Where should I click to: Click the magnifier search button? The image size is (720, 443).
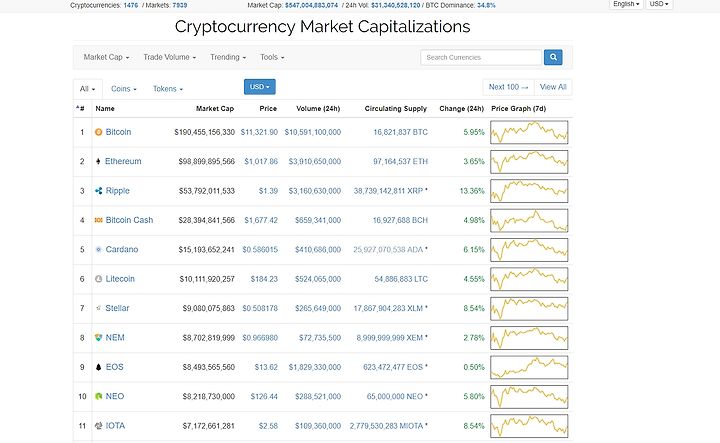tap(553, 57)
